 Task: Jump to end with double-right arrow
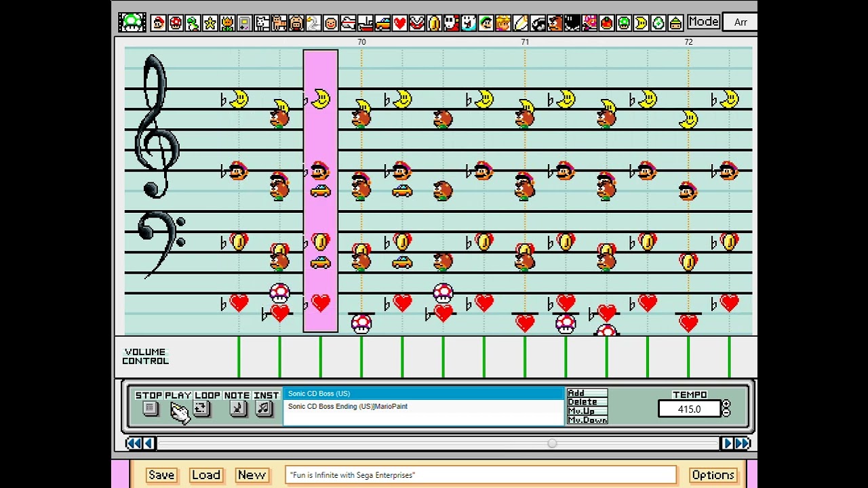click(743, 443)
